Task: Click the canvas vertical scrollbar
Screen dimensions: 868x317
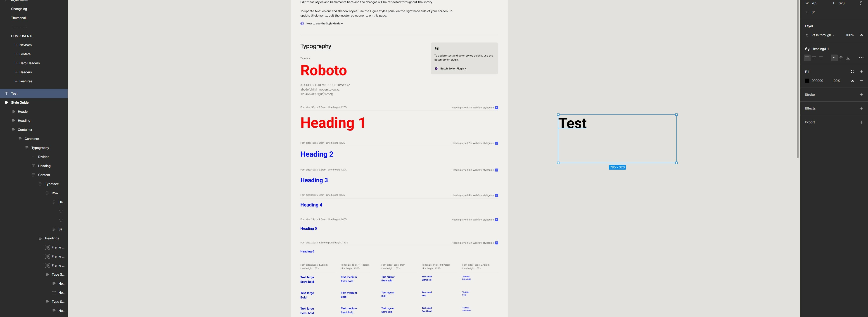Action: [x=798, y=79]
